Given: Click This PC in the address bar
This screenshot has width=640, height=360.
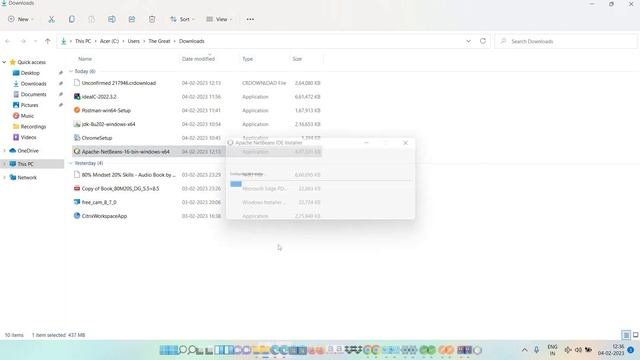Looking at the screenshot, I should (83, 41).
